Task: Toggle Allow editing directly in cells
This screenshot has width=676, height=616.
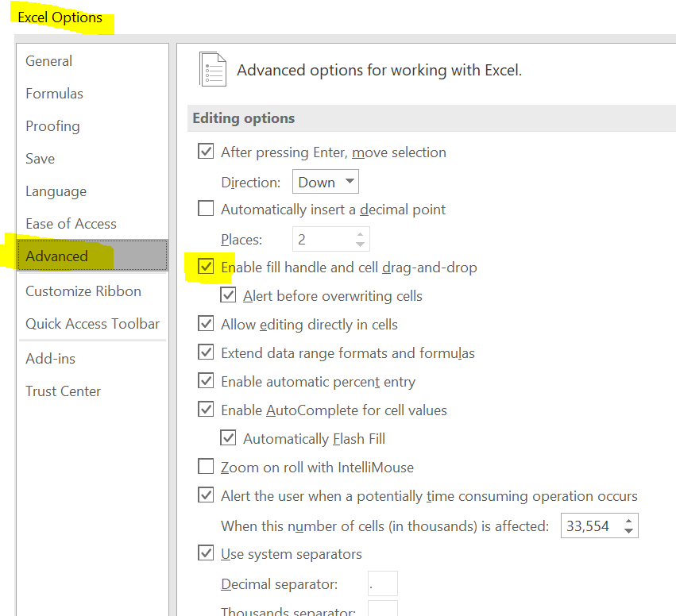Action: (x=206, y=324)
